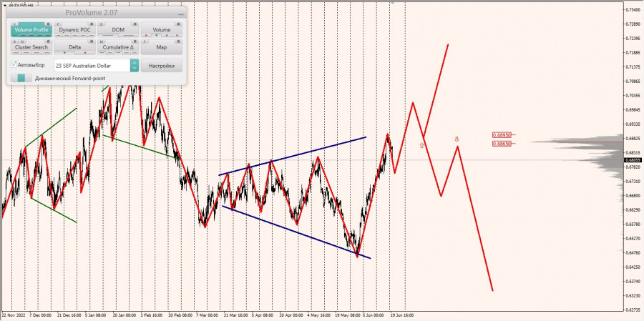Click the 4 May 16:00 date label

tap(318, 316)
